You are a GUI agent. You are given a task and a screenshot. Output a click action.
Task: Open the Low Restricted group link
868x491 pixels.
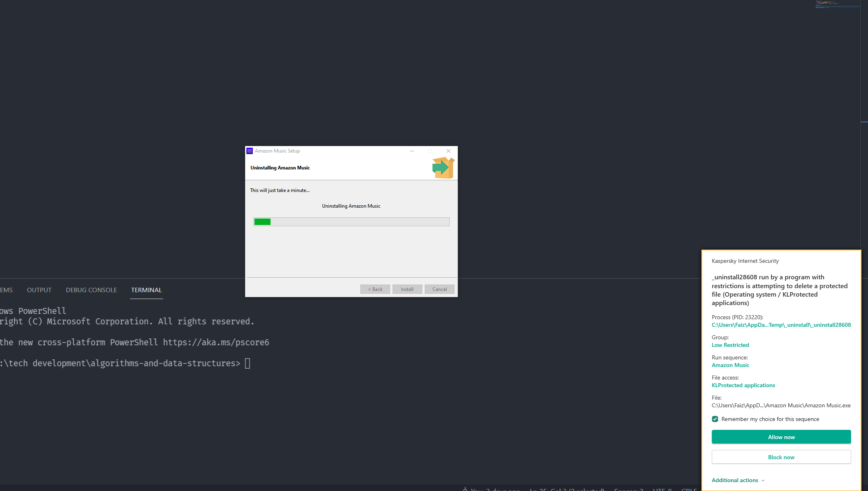[730, 345]
